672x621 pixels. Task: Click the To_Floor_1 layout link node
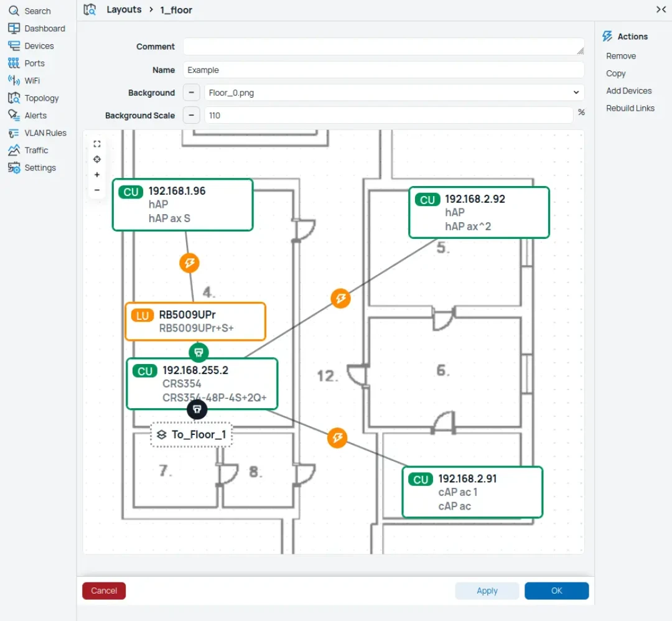click(x=191, y=434)
